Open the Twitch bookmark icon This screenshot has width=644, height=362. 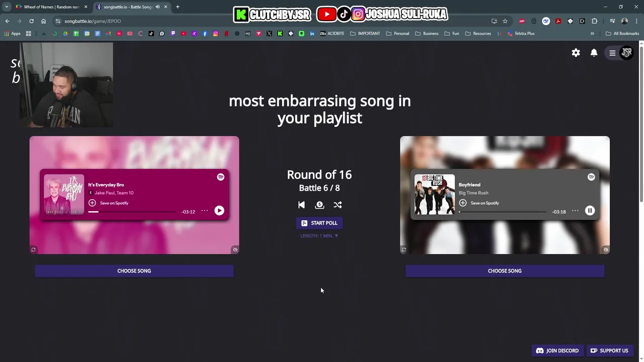point(173,34)
